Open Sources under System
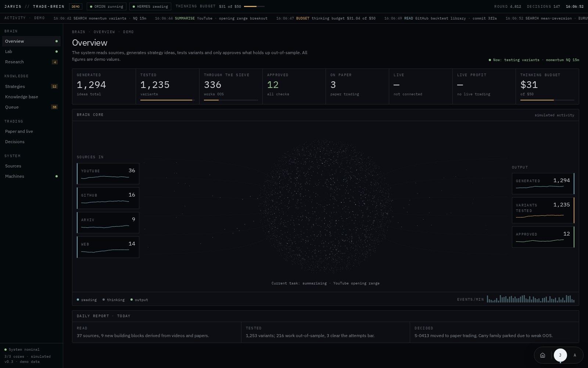This screenshot has height=368, width=588. [x=31, y=166]
